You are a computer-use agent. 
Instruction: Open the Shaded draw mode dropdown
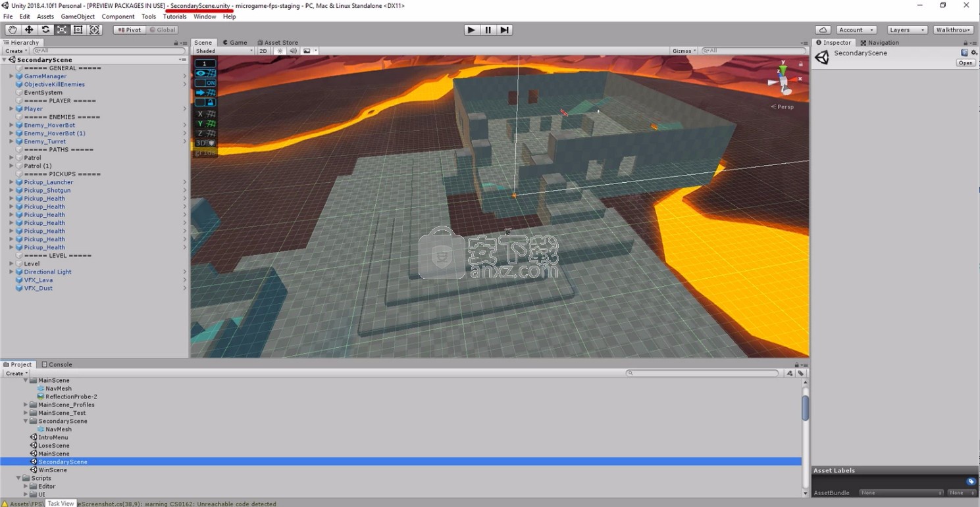pos(224,51)
